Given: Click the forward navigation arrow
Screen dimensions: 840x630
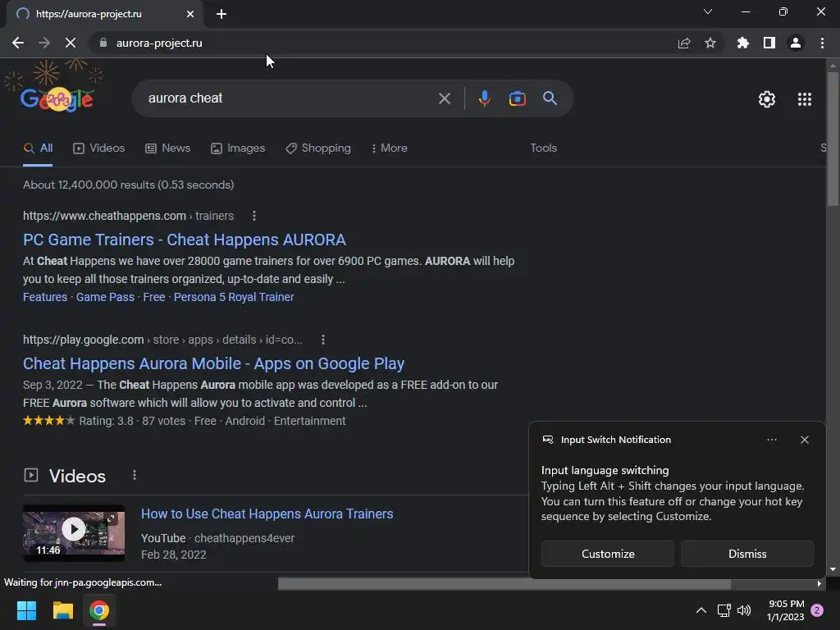Looking at the screenshot, I should 44,43.
